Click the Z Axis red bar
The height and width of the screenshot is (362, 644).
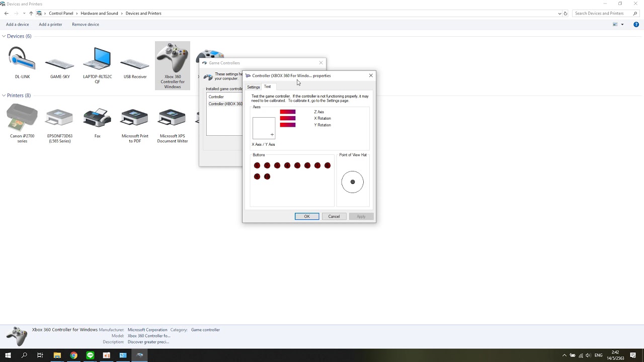coord(288,112)
